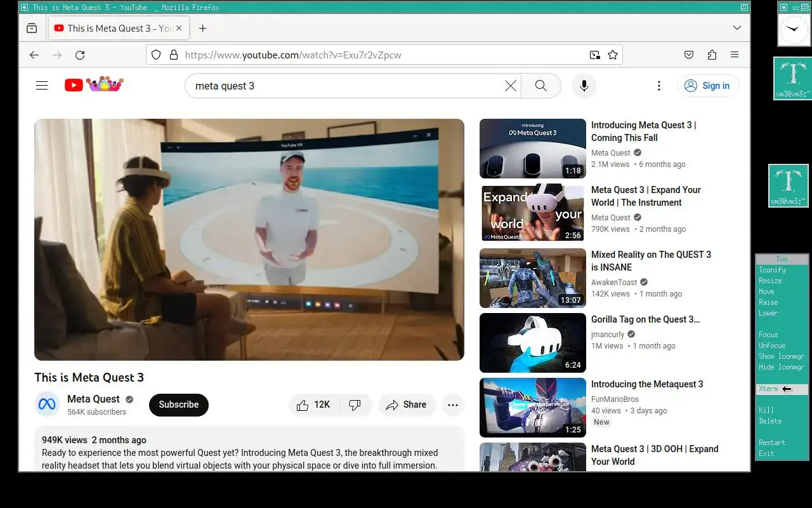Open Mixed Reality QUEST 3 is INSANE link

click(651, 261)
